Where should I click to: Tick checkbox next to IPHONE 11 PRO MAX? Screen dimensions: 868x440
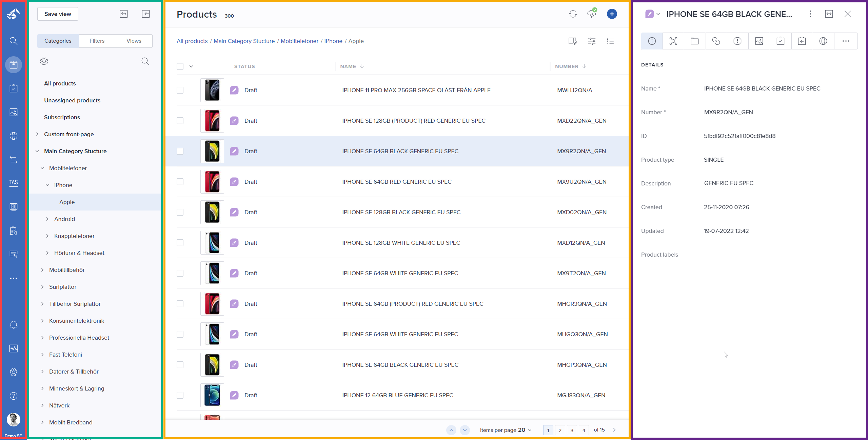tap(180, 90)
